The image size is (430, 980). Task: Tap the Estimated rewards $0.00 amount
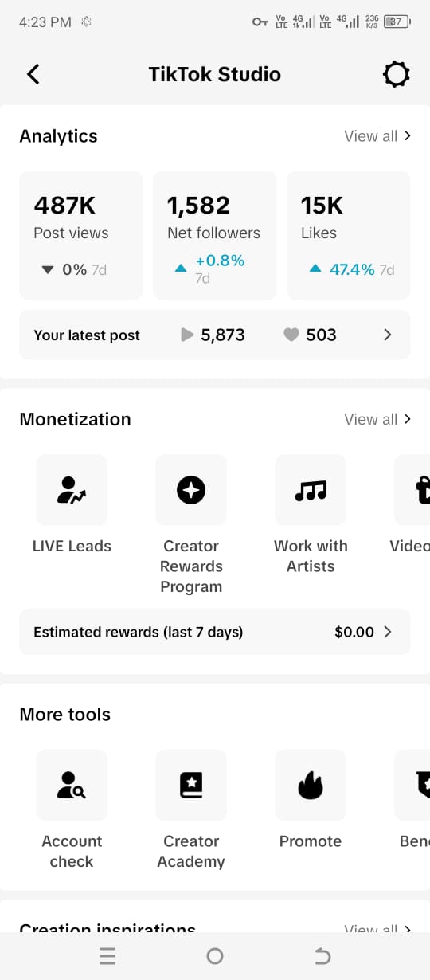point(354,632)
